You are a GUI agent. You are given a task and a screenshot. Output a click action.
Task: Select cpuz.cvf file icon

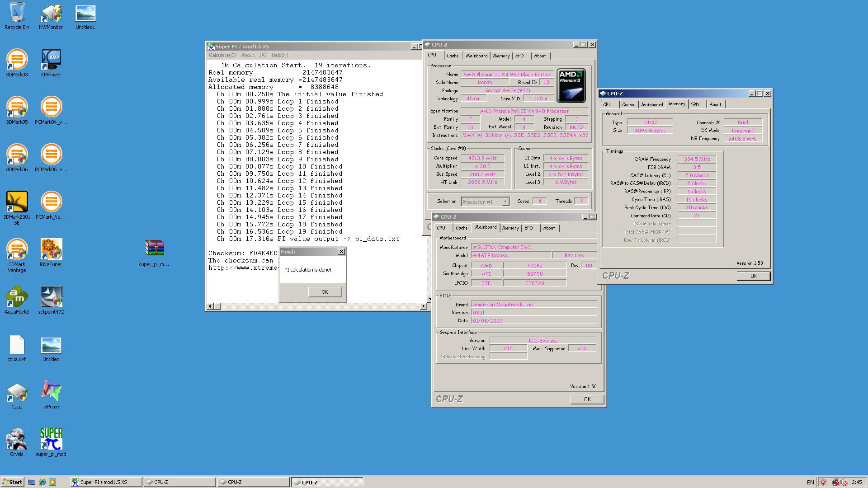[x=17, y=348]
